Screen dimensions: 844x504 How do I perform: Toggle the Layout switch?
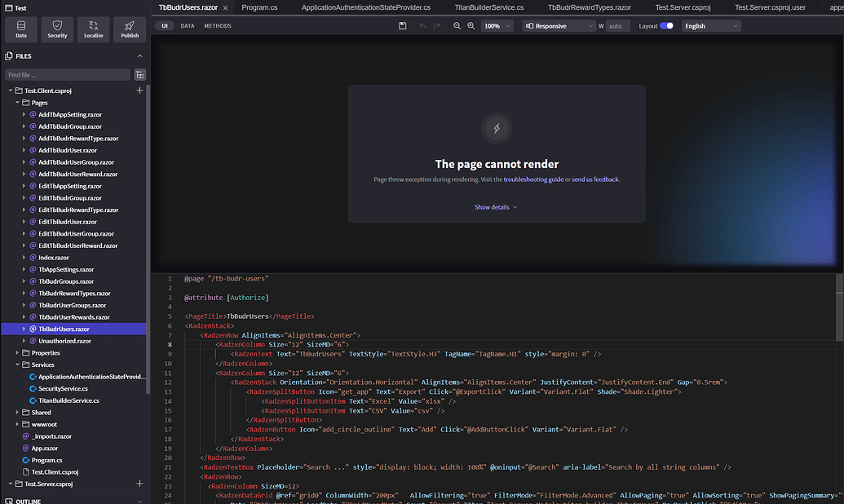tap(666, 26)
